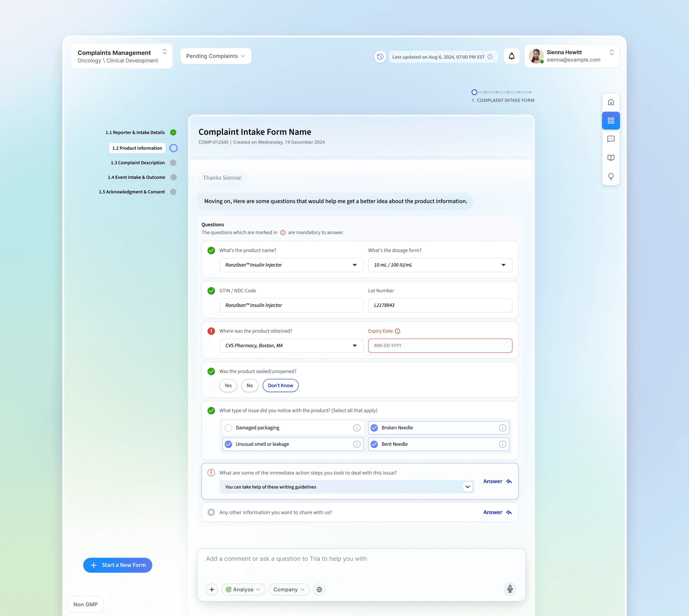
Task: Open 1.4 Event Intake & Outcome section
Action: (x=136, y=177)
